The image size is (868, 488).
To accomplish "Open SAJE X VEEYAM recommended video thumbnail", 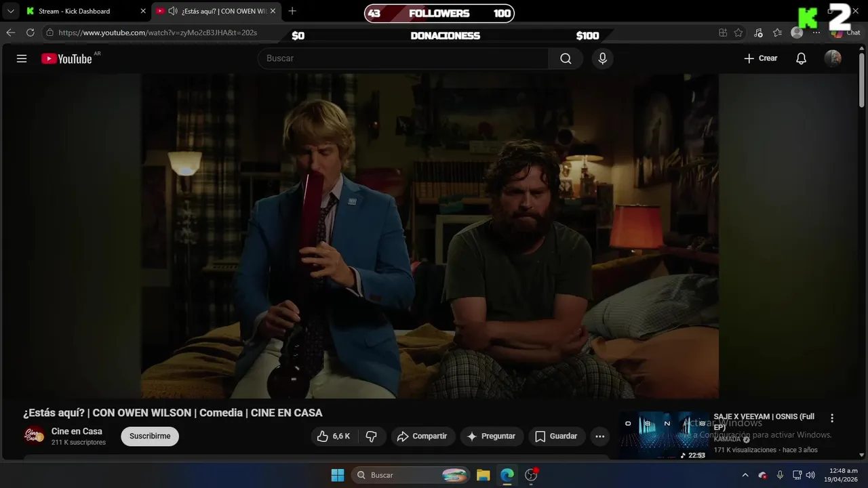I will coord(664,436).
